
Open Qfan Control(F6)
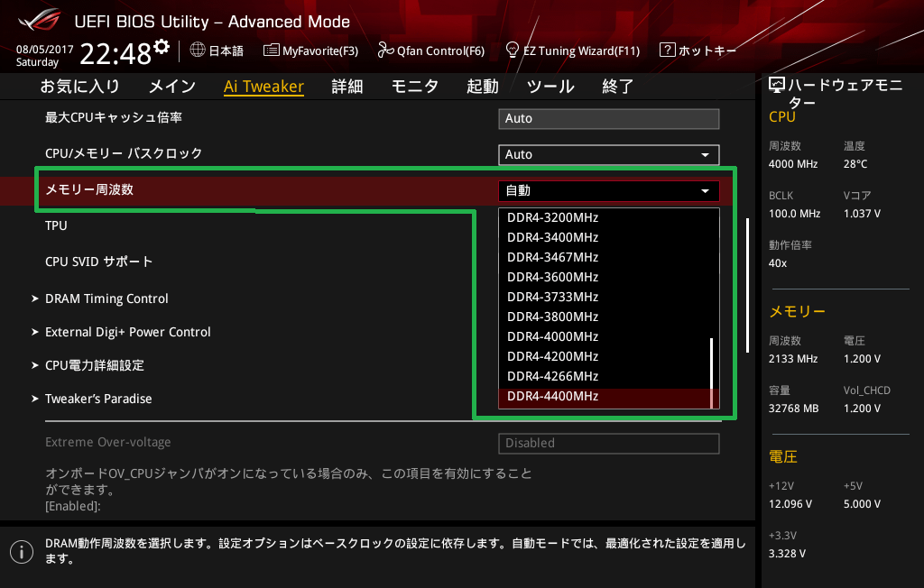(440, 51)
